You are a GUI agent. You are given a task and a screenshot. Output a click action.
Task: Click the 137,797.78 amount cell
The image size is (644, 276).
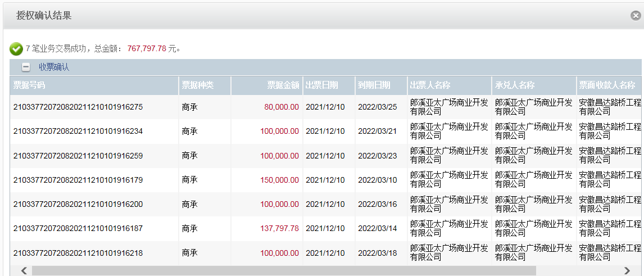coord(279,229)
